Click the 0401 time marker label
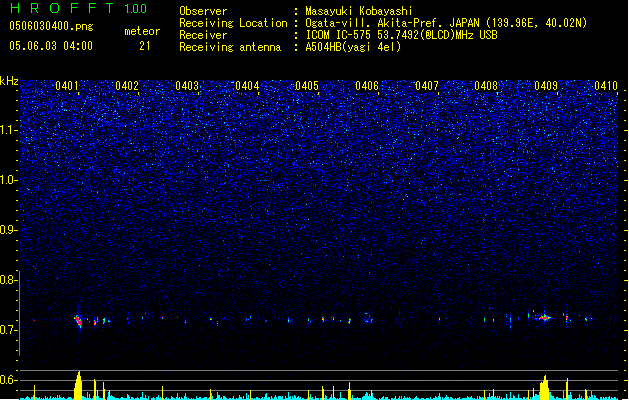This screenshot has height=400, width=629. (67, 86)
